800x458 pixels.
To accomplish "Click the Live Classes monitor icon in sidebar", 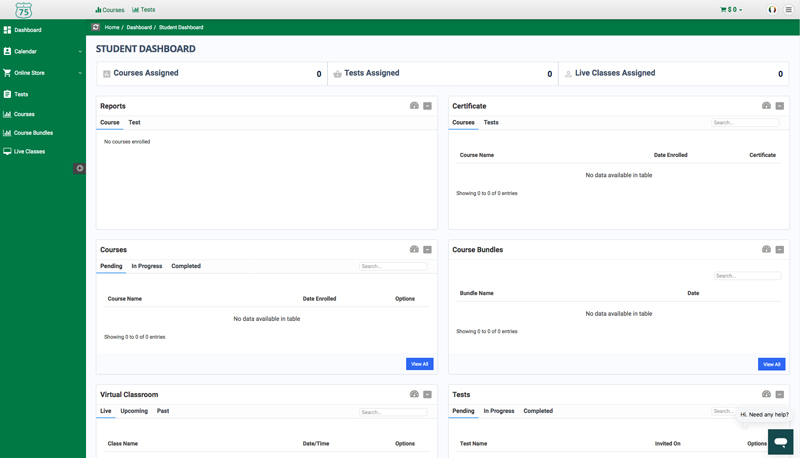I will point(7,152).
